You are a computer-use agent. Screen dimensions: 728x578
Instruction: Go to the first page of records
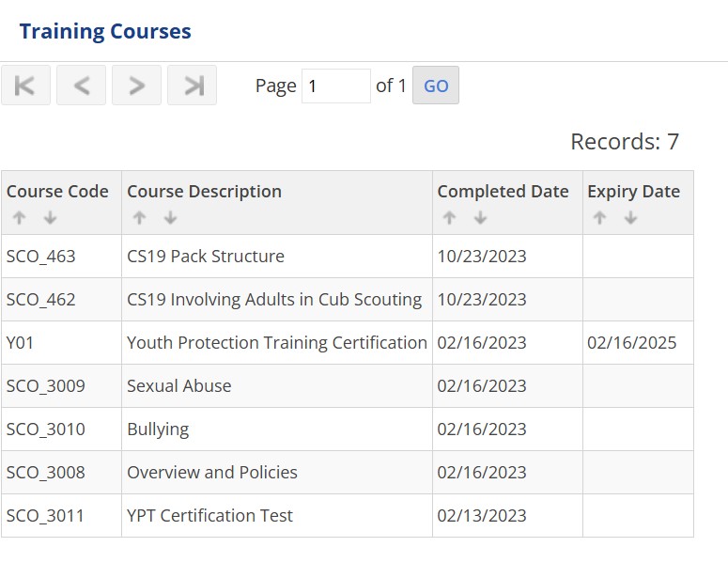25,86
